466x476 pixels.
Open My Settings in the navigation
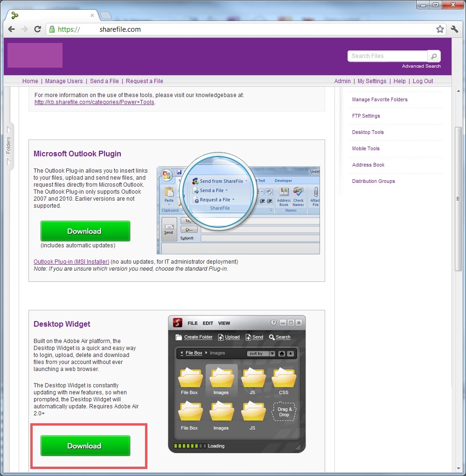click(x=372, y=81)
